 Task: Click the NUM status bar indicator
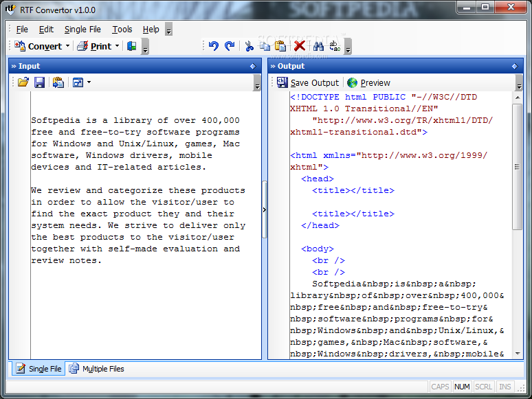coord(462,387)
